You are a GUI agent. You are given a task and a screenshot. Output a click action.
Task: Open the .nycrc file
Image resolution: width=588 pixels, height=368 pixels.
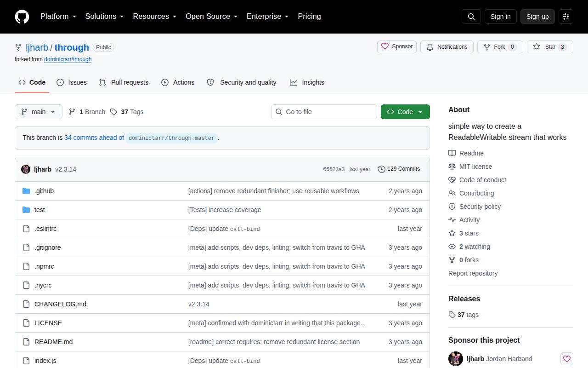pyautogui.click(x=43, y=285)
